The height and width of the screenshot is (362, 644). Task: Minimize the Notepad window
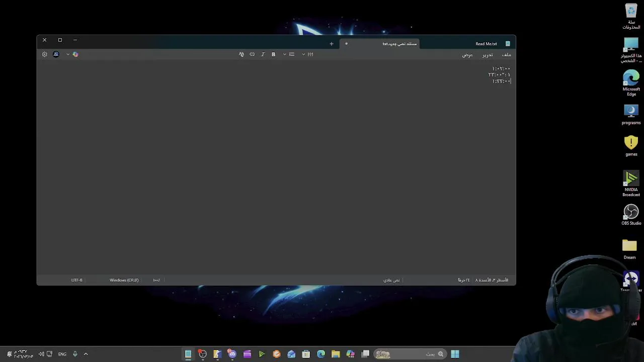75,40
